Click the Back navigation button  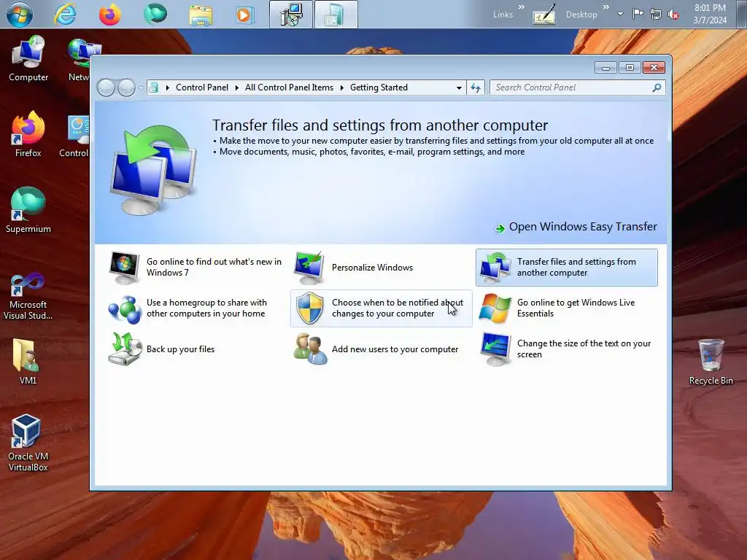pyautogui.click(x=106, y=87)
